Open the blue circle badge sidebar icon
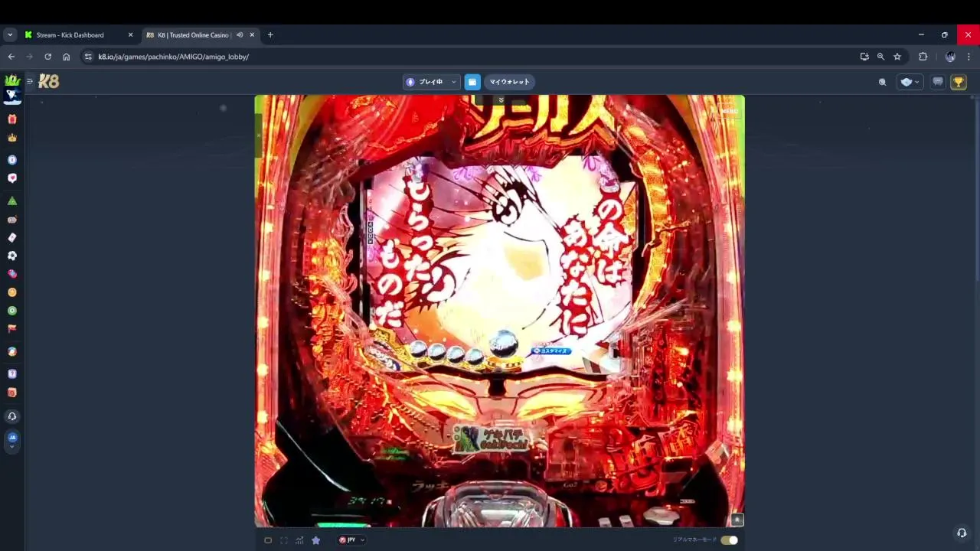 coord(11,160)
